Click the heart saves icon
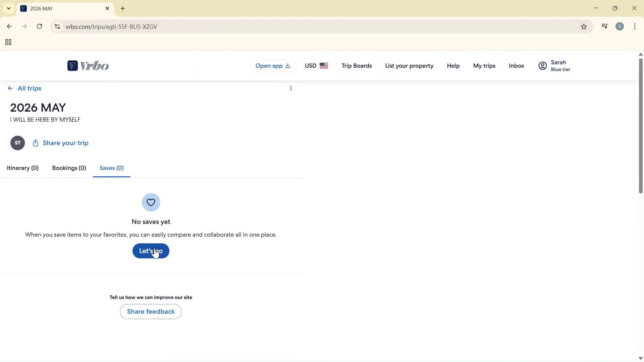Image resolution: width=644 pixels, height=362 pixels. [x=151, y=202]
